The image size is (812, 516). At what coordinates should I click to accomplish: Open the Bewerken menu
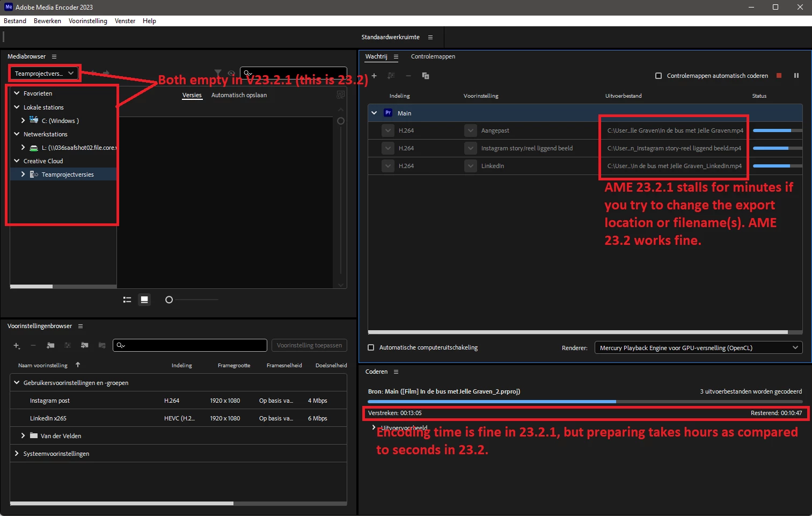[x=47, y=21]
